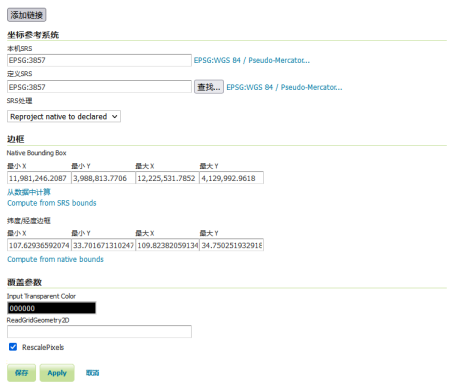Viewport: 460px width, 387px height.
Task: Click the 取消 cancel link
Action: [92, 373]
